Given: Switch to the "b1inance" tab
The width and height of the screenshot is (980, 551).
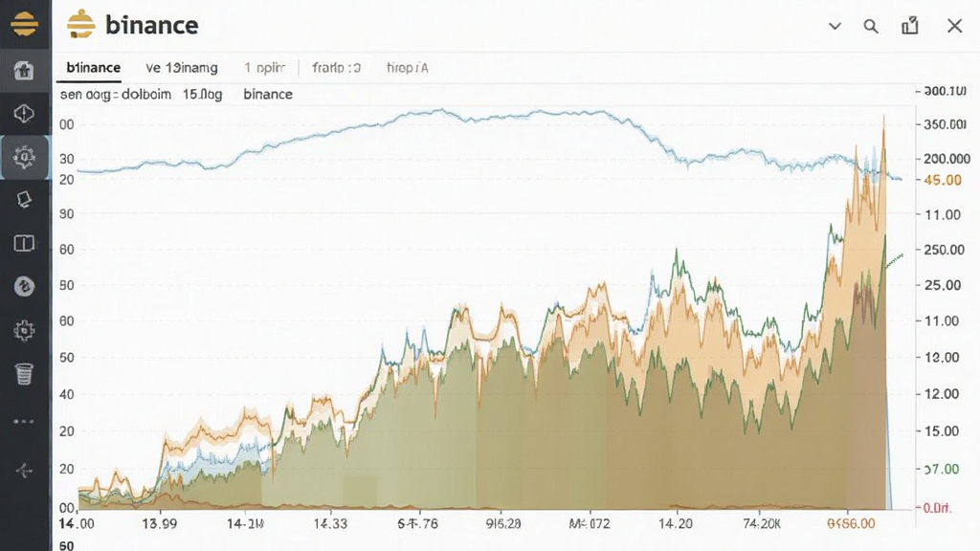Looking at the screenshot, I should coord(93,68).
